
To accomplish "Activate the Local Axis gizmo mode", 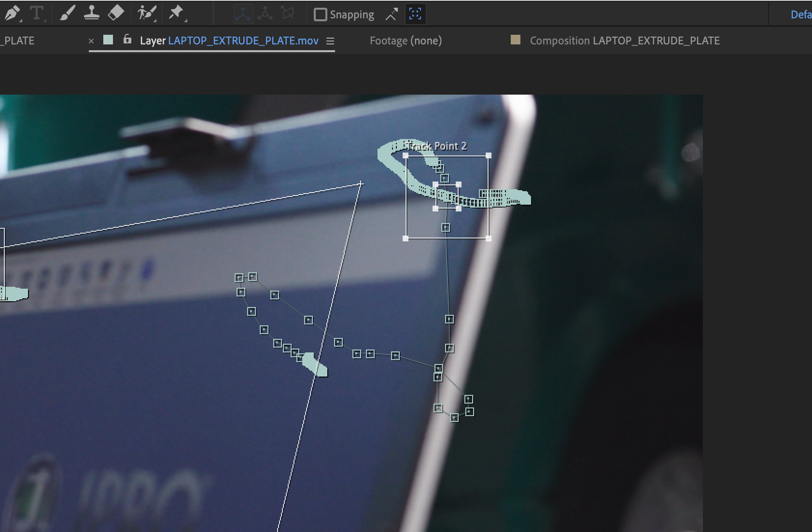I will [x=244, y=14].
